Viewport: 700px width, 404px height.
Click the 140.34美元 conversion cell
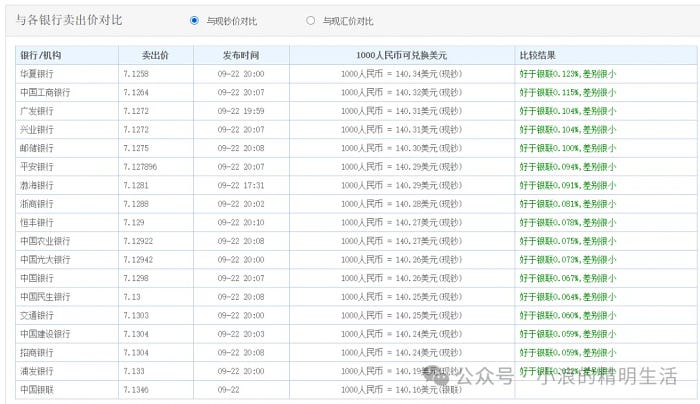point(401,74)
